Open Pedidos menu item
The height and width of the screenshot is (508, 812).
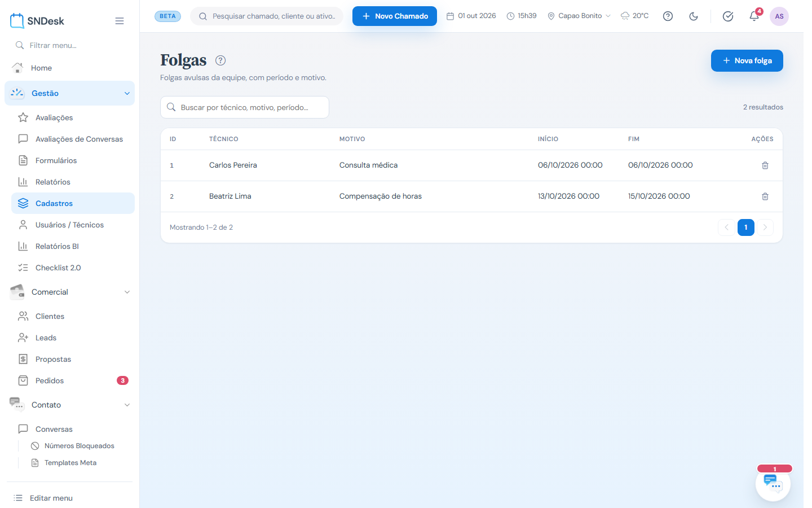pyautogui.click(x=73, y=380)
